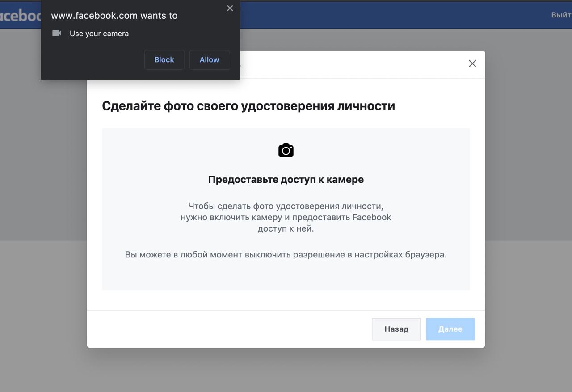Click the Выйти link in the header
Image resolution: width=572 pixels, height=392 pixels.
click(561, 15)
